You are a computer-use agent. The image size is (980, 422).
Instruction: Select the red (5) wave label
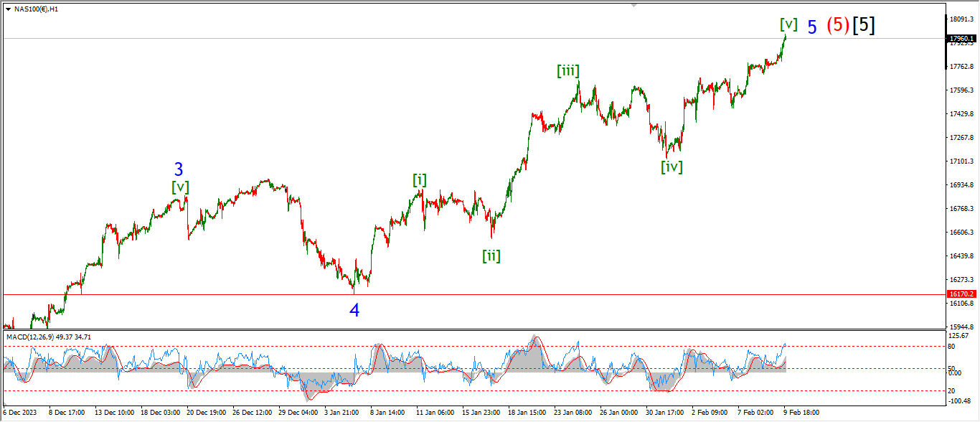point(838,25)
